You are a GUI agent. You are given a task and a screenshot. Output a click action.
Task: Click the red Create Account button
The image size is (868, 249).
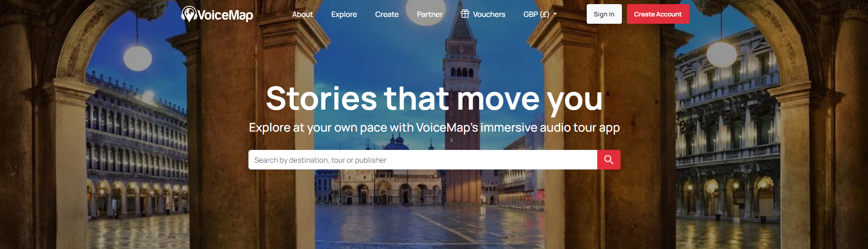(x=658, y=14)
